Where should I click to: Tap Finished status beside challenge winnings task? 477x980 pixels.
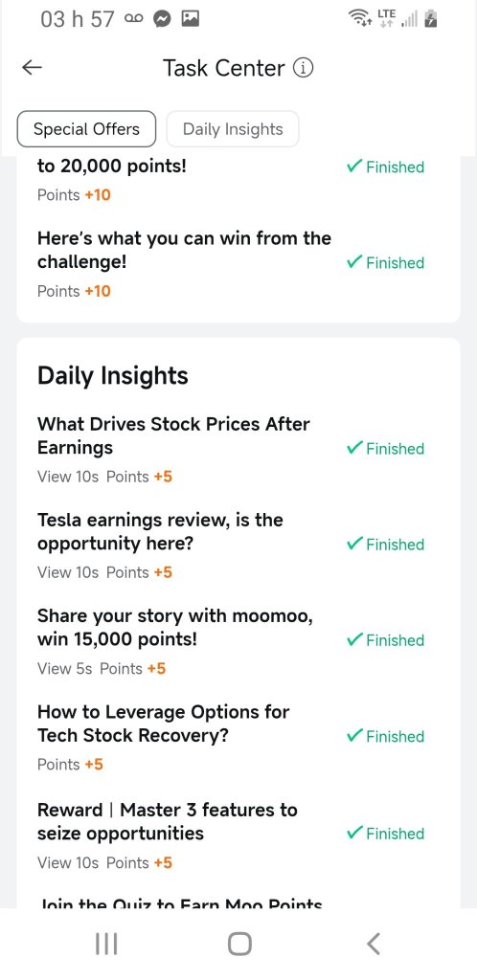click(x=385, y=263)
